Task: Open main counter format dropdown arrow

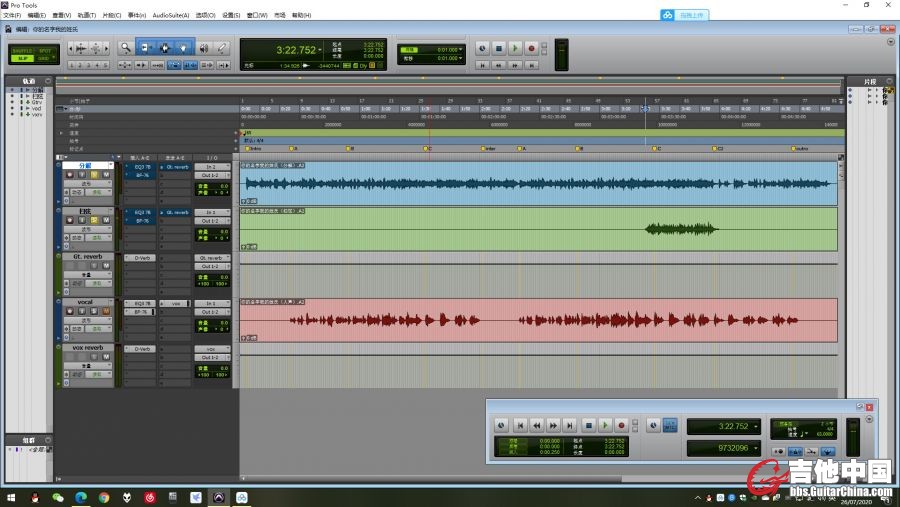Action: click(320, 49)
